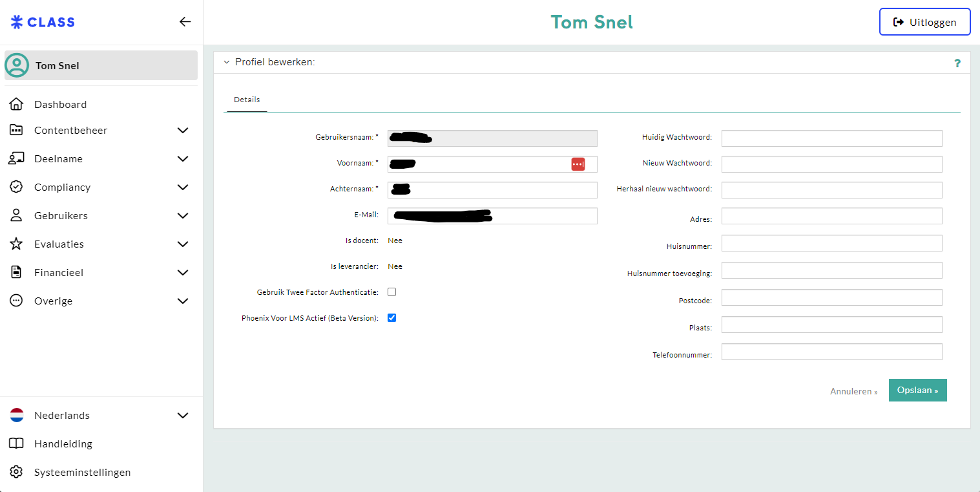Uncheck Phoenix Voor LMS Actief checkbox
The width and height of the screenshot is (980, 492).
pos(391,318)
